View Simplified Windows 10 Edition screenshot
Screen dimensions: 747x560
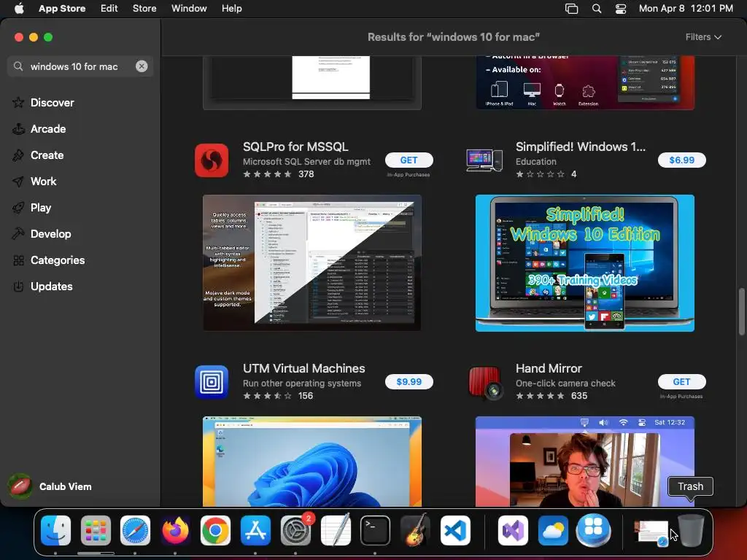585,262
